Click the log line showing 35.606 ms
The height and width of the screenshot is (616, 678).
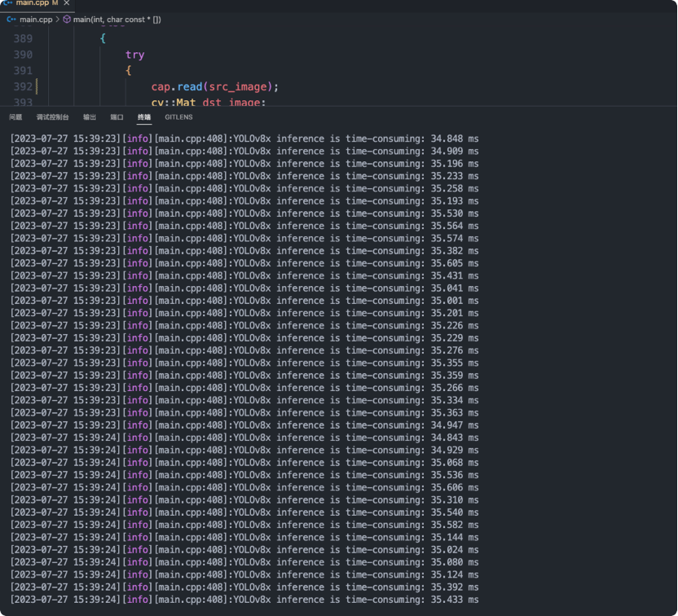pyautogui.click(x=244, y=487)
